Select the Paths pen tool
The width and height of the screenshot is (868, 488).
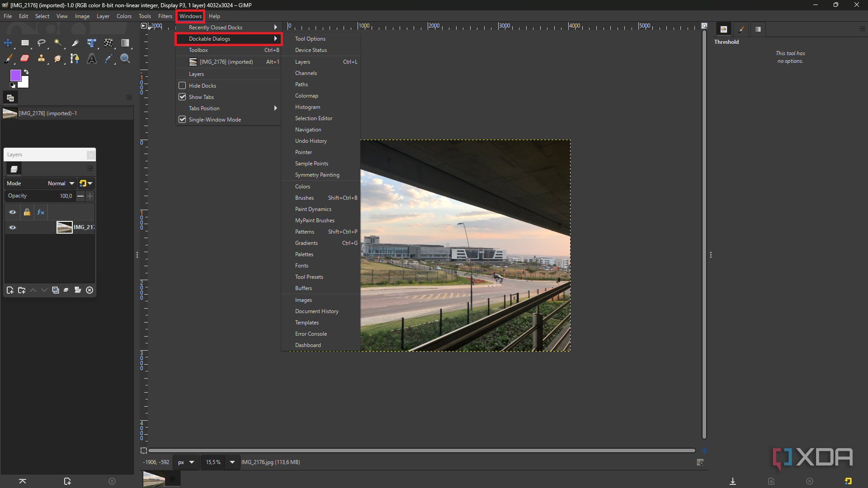click(x=75, y=58)
